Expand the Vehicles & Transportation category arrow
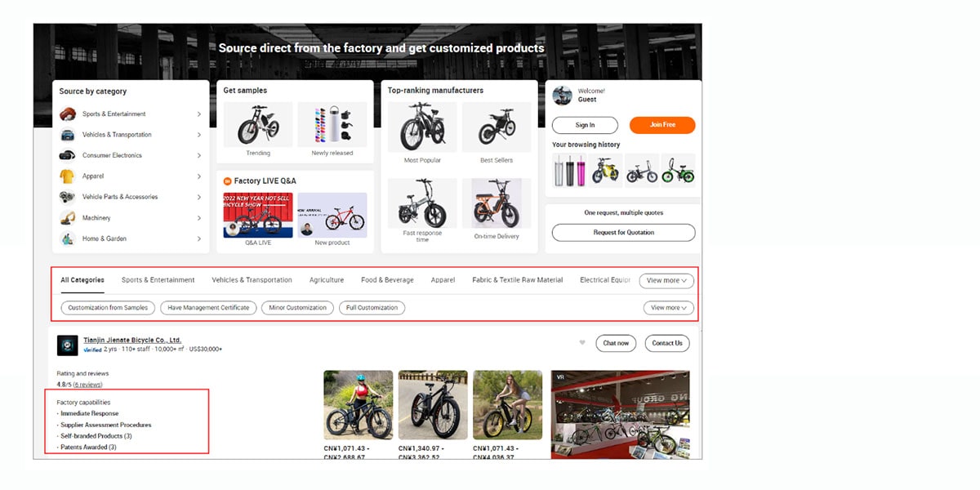The height and width of the screenshot is (490, 980). pyautogui.click(x=198, y=135)
